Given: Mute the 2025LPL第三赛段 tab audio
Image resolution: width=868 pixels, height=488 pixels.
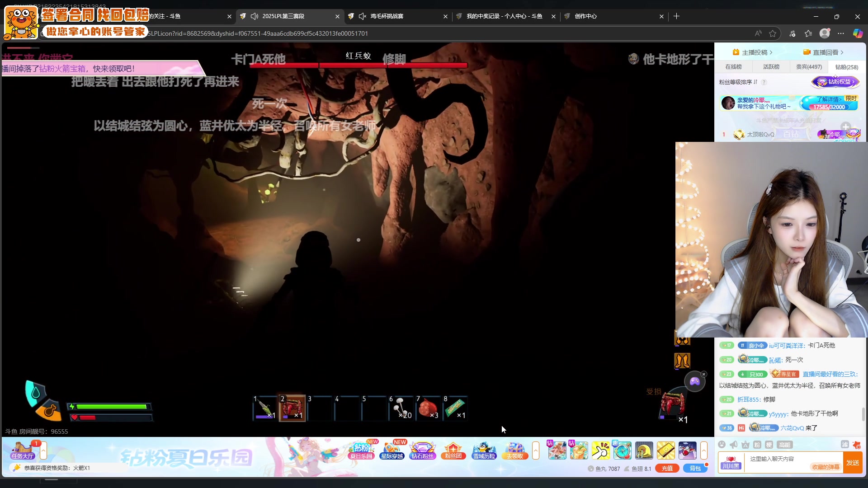Looking at the screenshot, I should pos(254,16).
